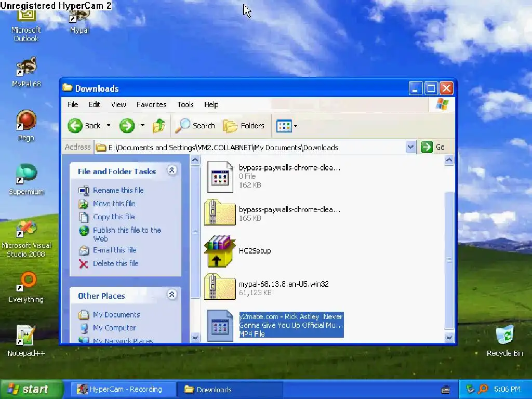The image size is (532, 399).
Task: Launch MyPal 68 from the desktop
Action: coord(26,72)
